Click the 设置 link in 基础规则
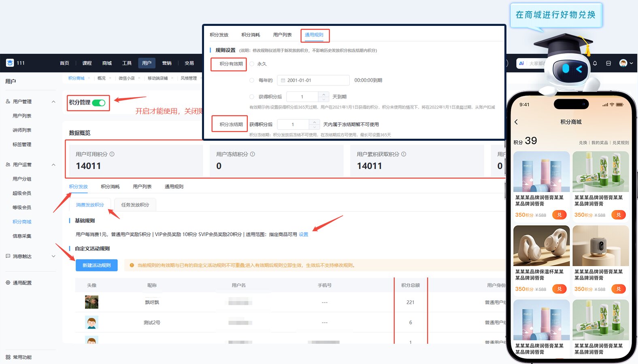Viewport: 638px width, 364px height. click(303, 235)
